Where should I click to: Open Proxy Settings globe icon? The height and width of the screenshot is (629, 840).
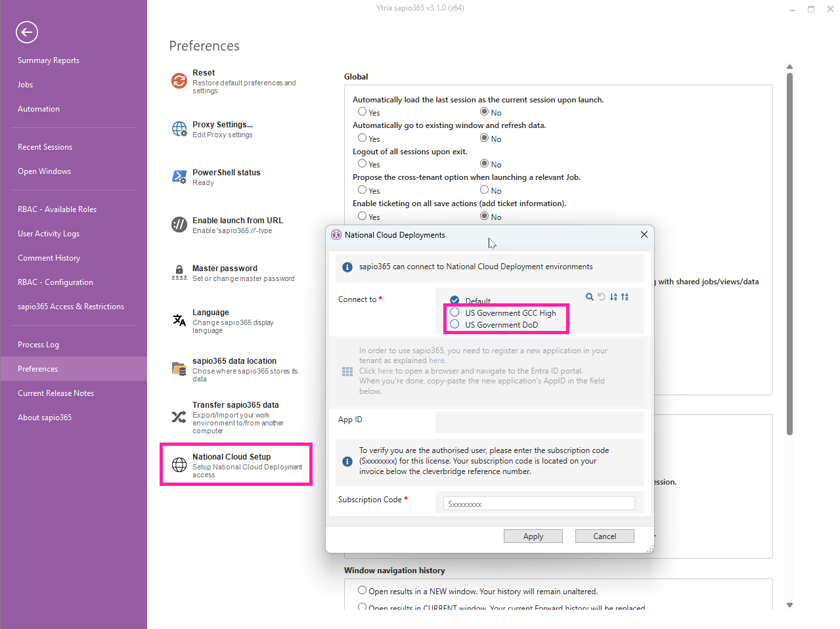[x=179, y=129]
